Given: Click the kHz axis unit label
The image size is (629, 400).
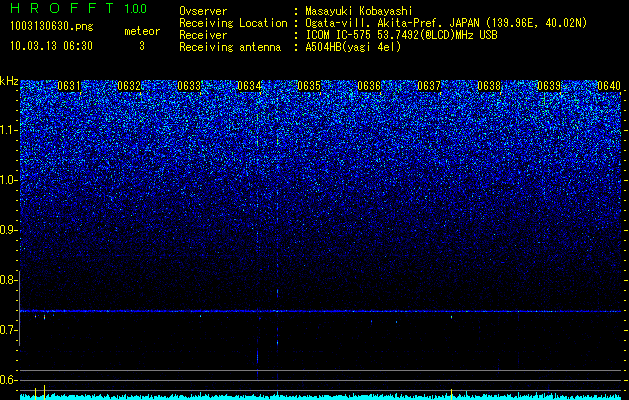Looking at the screenshot, I should [x=9, y=81].
